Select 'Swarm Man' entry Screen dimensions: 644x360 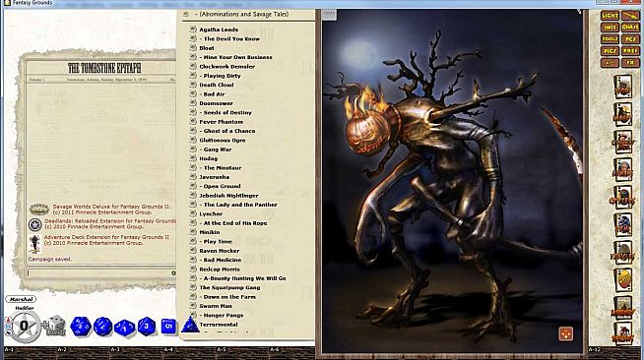point(216,306)
